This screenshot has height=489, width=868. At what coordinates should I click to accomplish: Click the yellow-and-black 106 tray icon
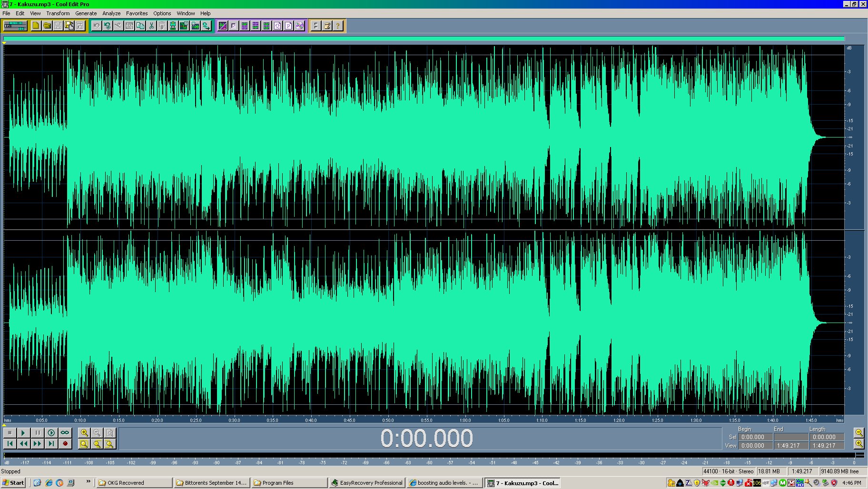757,483
